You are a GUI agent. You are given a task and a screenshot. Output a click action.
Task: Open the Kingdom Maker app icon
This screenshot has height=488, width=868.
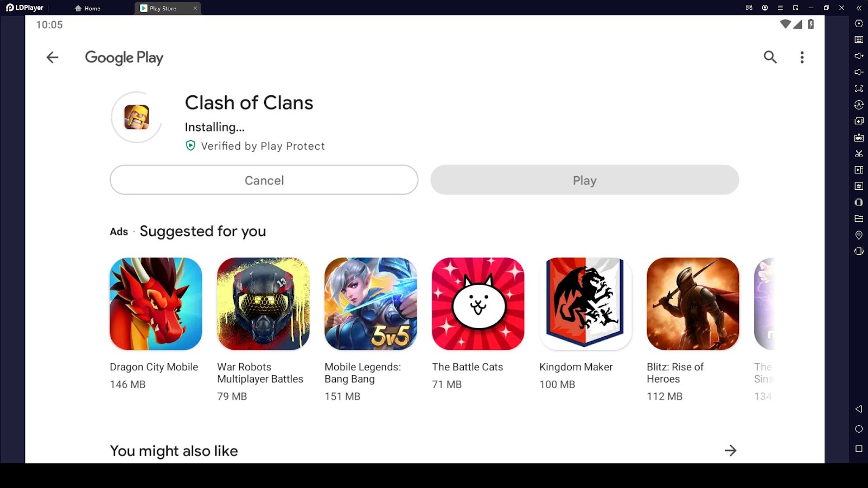tap(585, 304)
